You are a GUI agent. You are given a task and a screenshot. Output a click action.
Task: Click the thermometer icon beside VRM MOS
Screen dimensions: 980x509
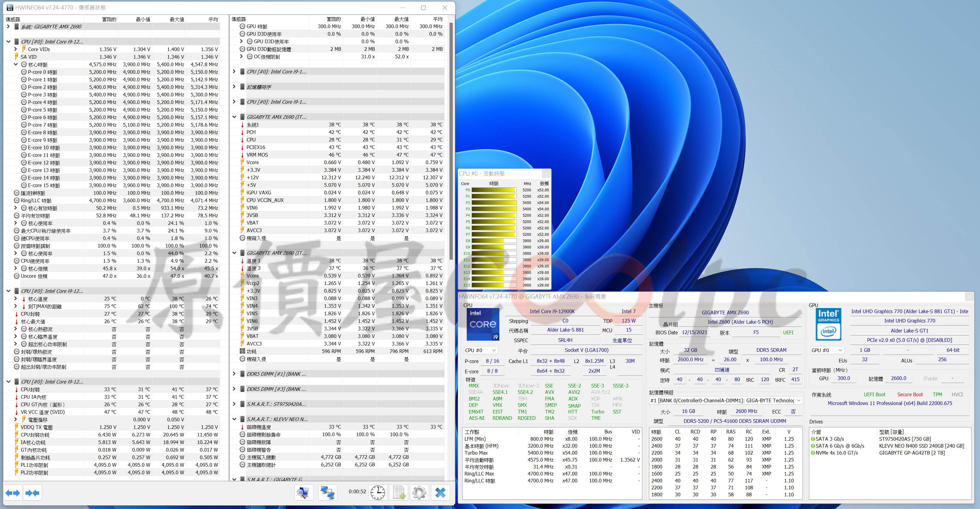pos(242,155)
